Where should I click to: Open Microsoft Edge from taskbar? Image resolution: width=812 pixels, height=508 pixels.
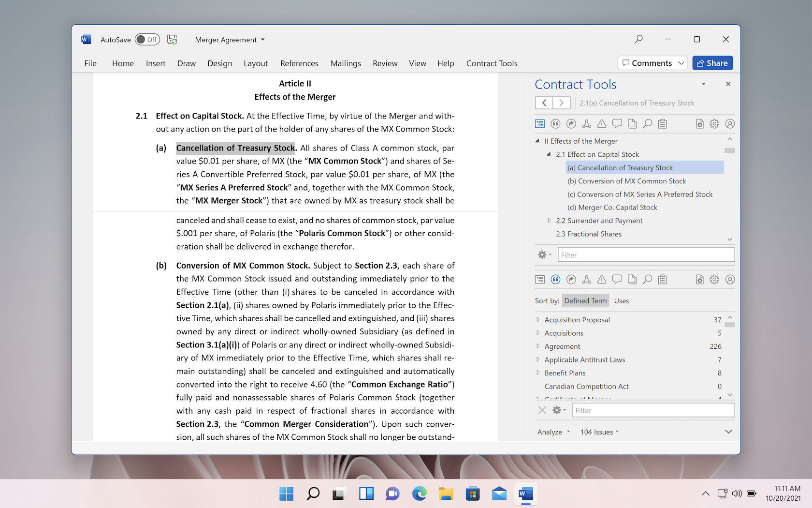click(x=419, y=493)
